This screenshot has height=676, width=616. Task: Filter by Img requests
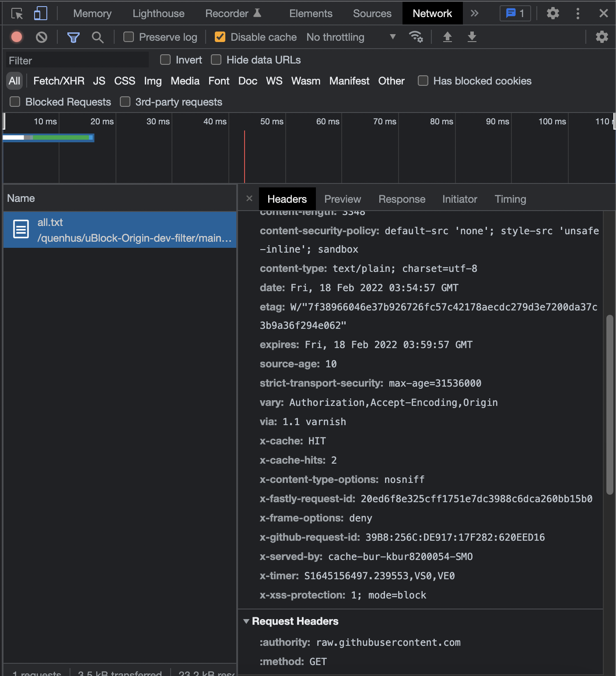click(x=153, y=81)
